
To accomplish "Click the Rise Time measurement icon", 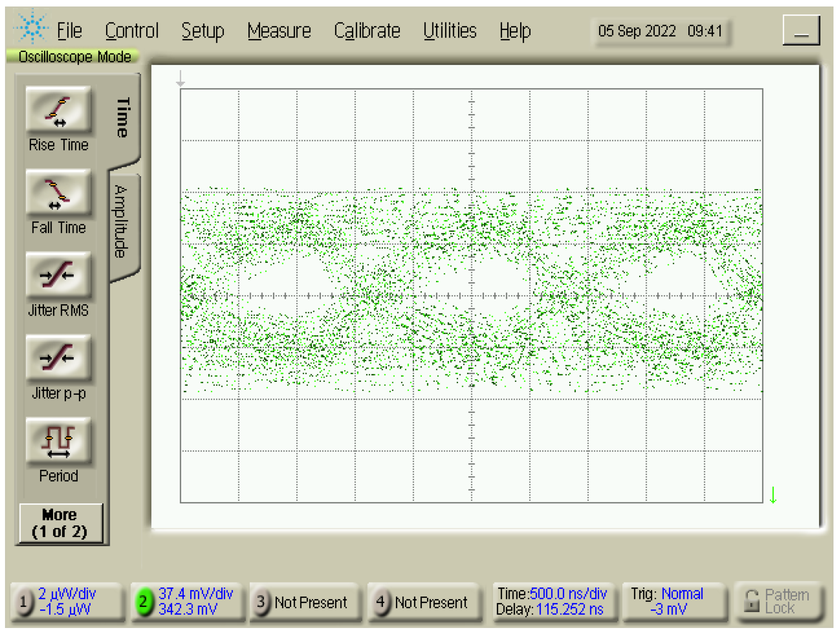I will [59, 110].
